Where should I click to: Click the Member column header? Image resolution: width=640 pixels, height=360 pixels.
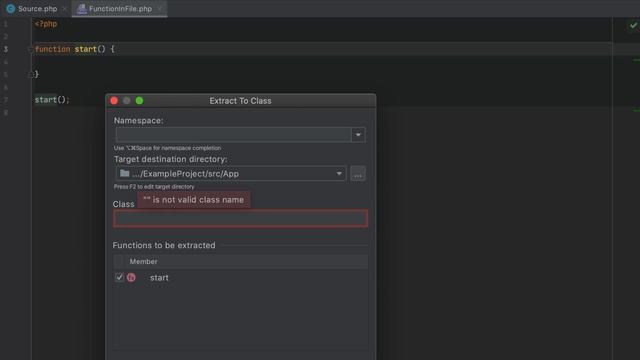(x=143, y=262)
